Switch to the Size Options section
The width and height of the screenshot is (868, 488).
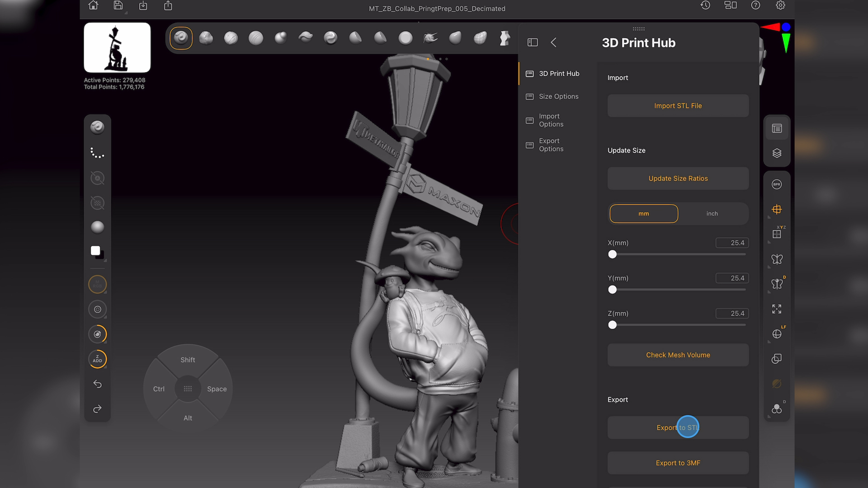559,96
